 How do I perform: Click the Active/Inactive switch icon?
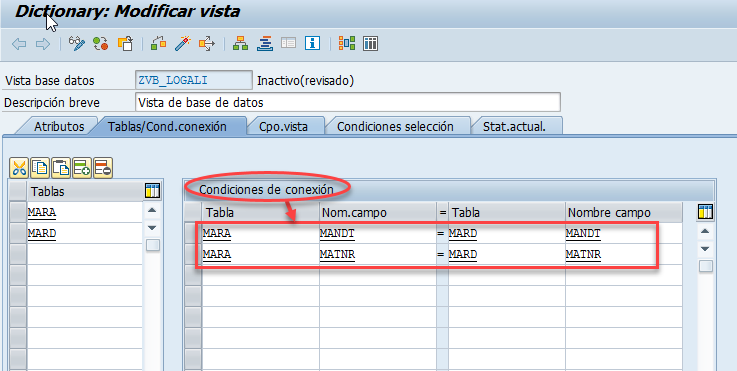101,43
